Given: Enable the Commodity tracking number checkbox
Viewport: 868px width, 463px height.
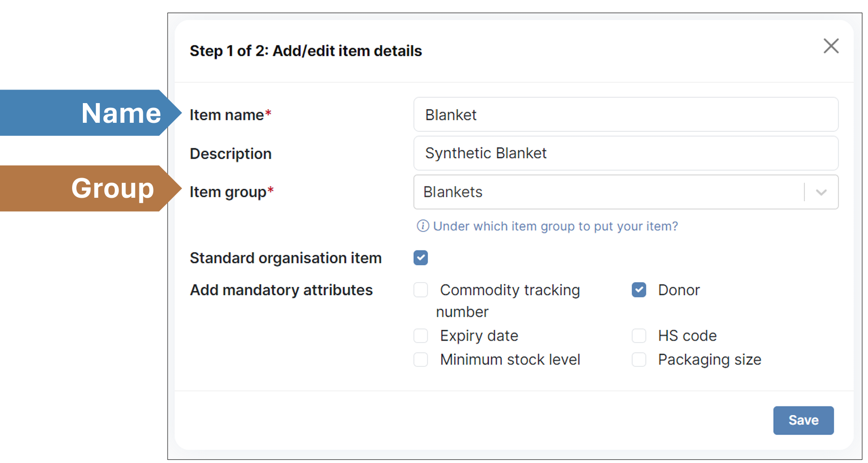Looking at the screenshot, I should pyautogui.click(x=420, y=290).
